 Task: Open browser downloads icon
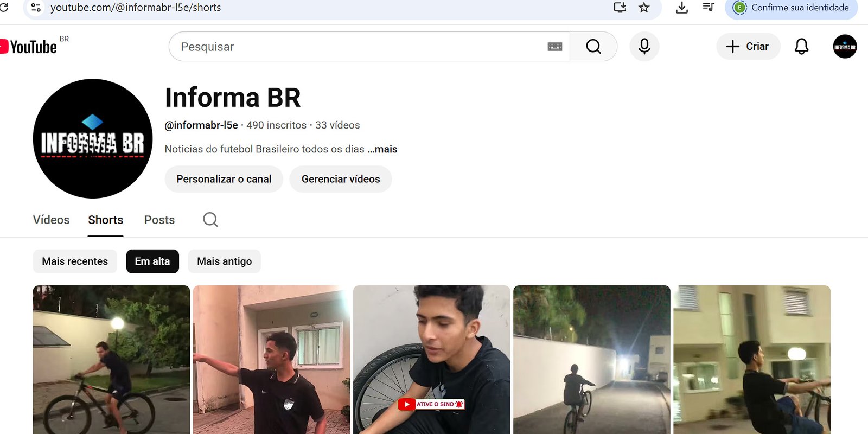pos(682,8)
